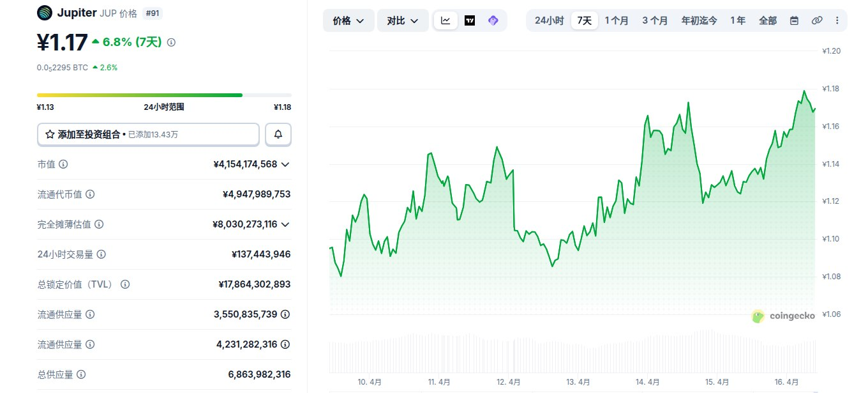The height and width of the screenshot is (393, 868).
Task: Select the 1年 time range
Action: coord(738,20)
